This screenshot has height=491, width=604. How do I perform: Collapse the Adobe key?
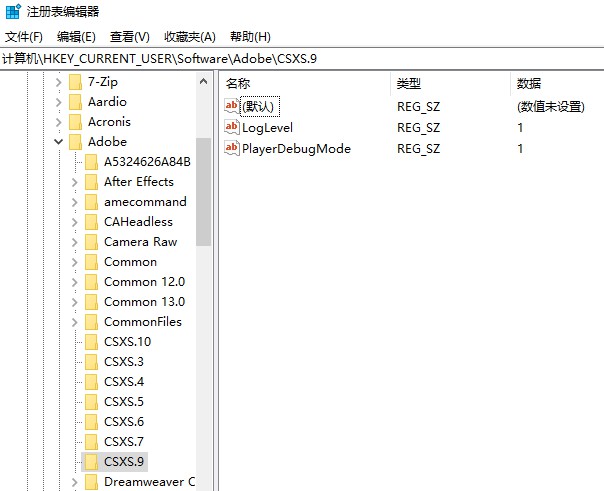[59, 142]
